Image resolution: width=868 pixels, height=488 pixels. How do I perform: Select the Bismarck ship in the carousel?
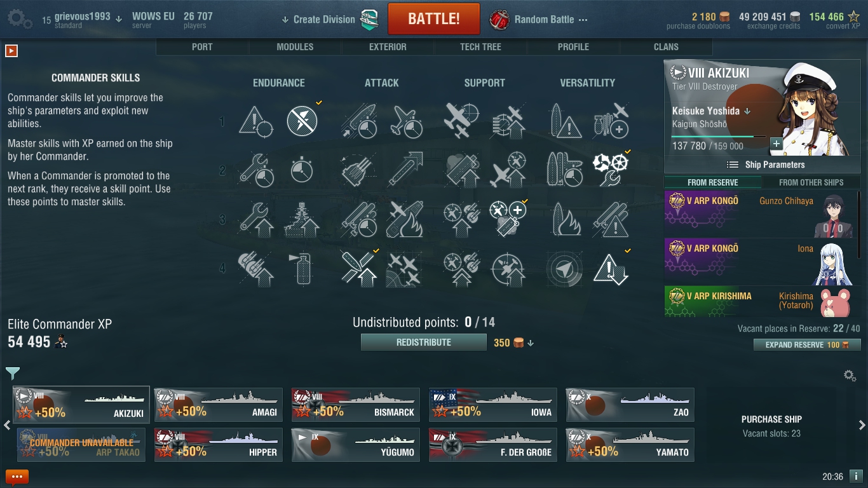pyautogui.click(x=356, y=404)
